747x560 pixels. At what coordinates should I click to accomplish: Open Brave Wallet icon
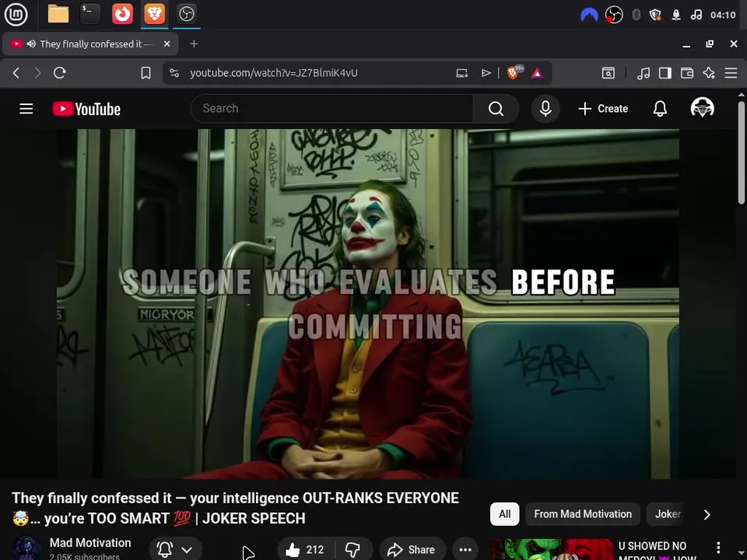[687, 73]
